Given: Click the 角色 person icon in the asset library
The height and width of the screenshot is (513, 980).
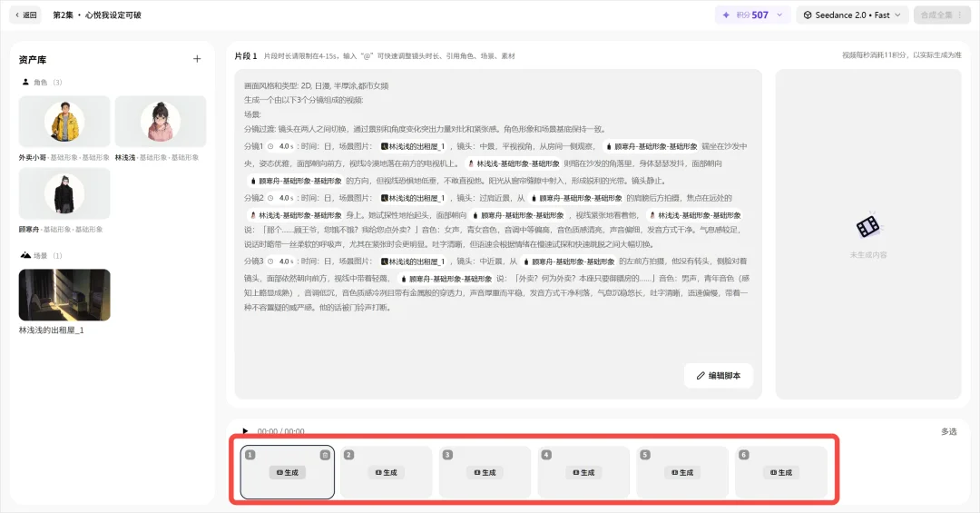Looking at the screenshot, I should click(25, 82).
